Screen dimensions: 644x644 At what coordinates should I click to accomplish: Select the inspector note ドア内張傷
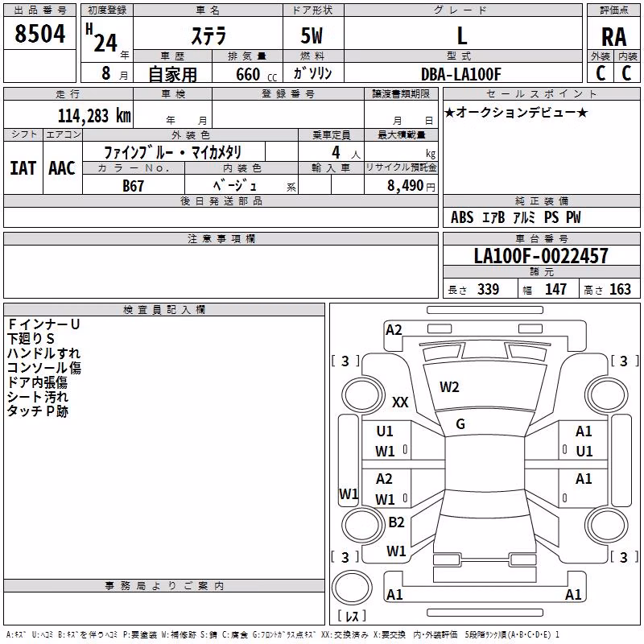(37, 382)
